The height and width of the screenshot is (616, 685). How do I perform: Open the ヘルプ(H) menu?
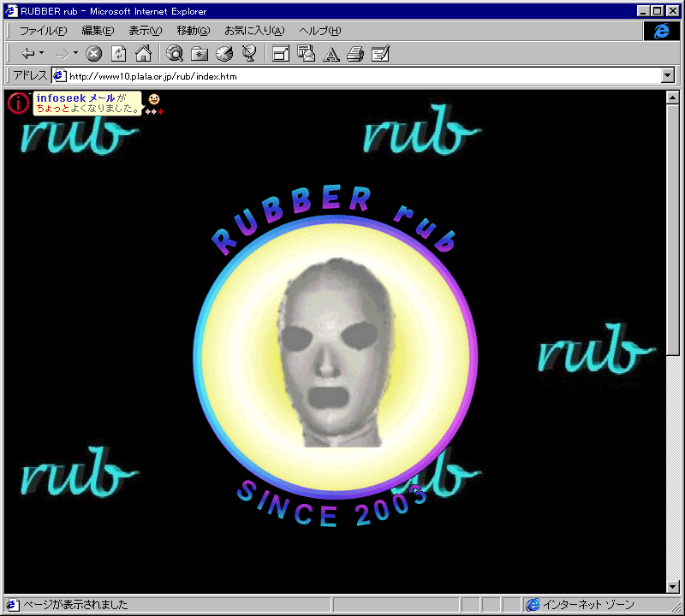click(x=319, y=31)
